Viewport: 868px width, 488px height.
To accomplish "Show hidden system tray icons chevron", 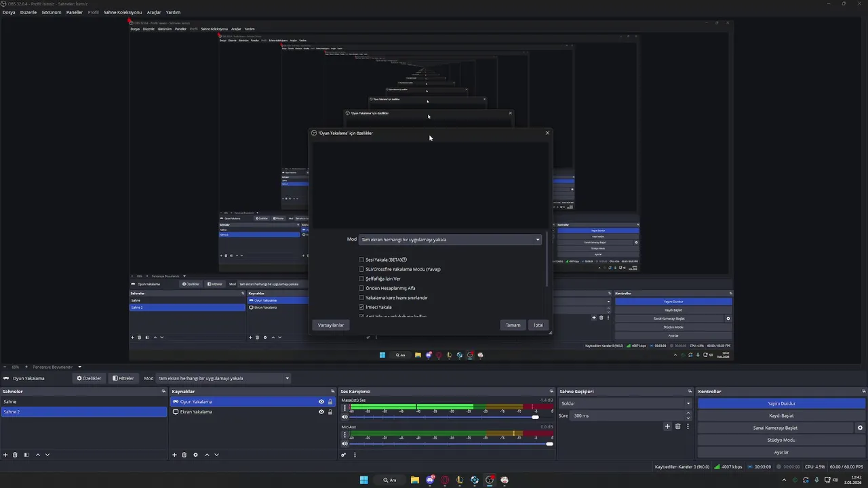I will tap(785, 480).
